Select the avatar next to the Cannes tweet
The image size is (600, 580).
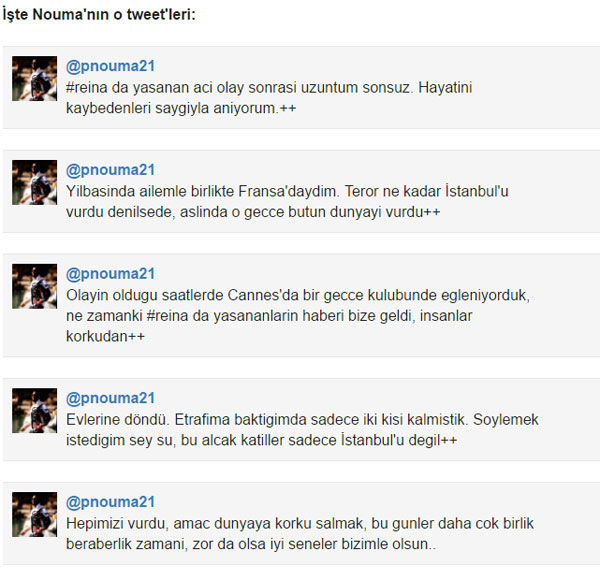click(34, 286)
